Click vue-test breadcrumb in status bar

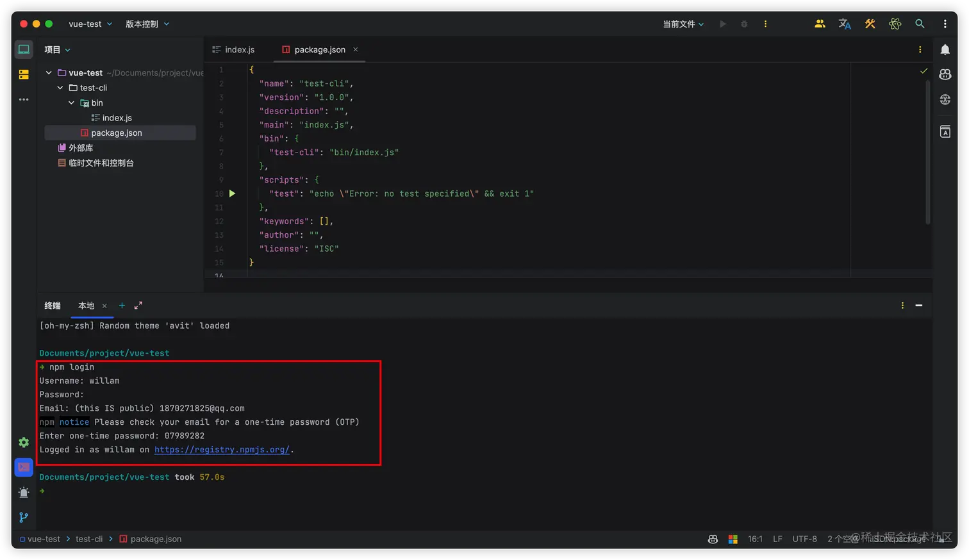click(x=40, y=539)
